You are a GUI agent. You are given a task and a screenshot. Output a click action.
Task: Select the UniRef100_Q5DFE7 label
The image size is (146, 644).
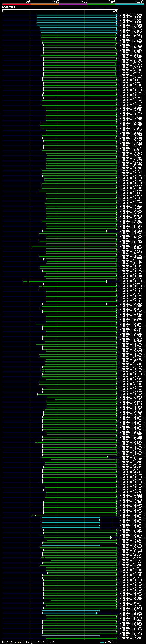(131, 304)
